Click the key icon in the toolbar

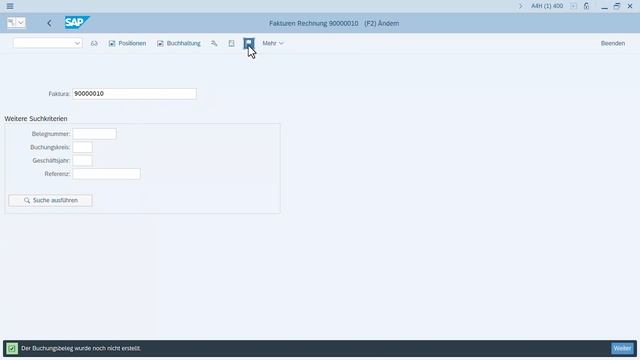pos(214,43)
